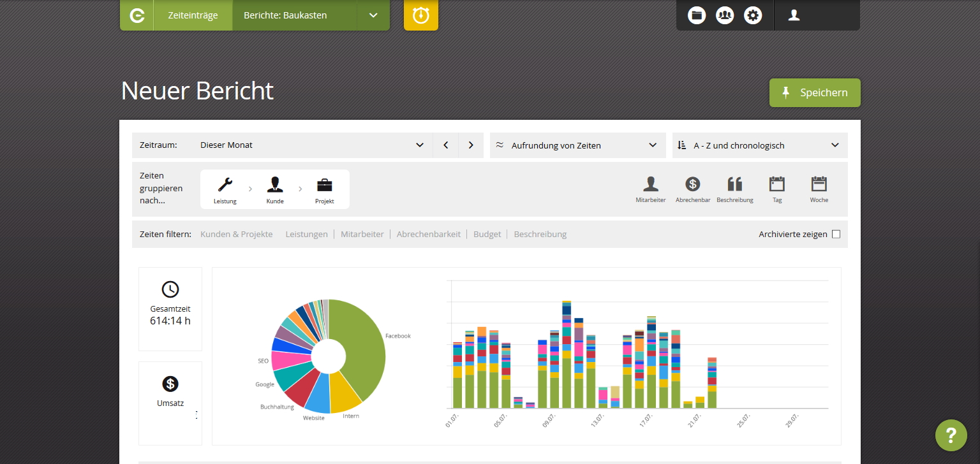Click the 01.07. axis label
The image size is (980, 464).
coord(452,421)
